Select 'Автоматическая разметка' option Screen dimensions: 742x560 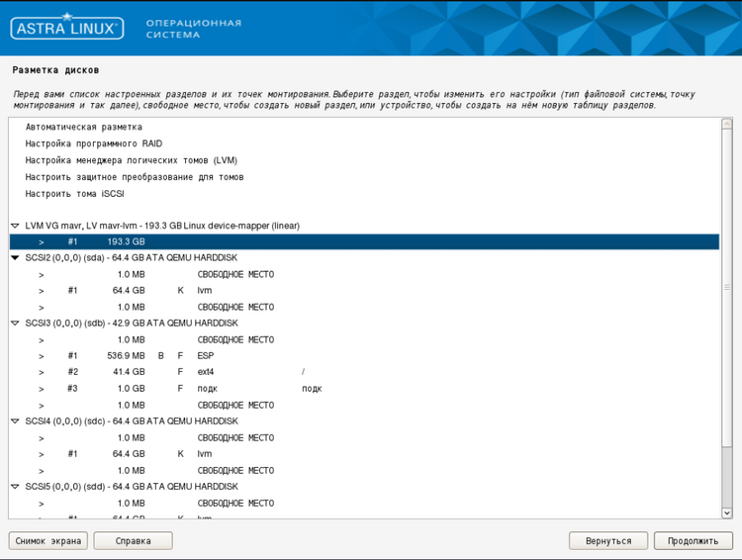[x=84, y=128]
